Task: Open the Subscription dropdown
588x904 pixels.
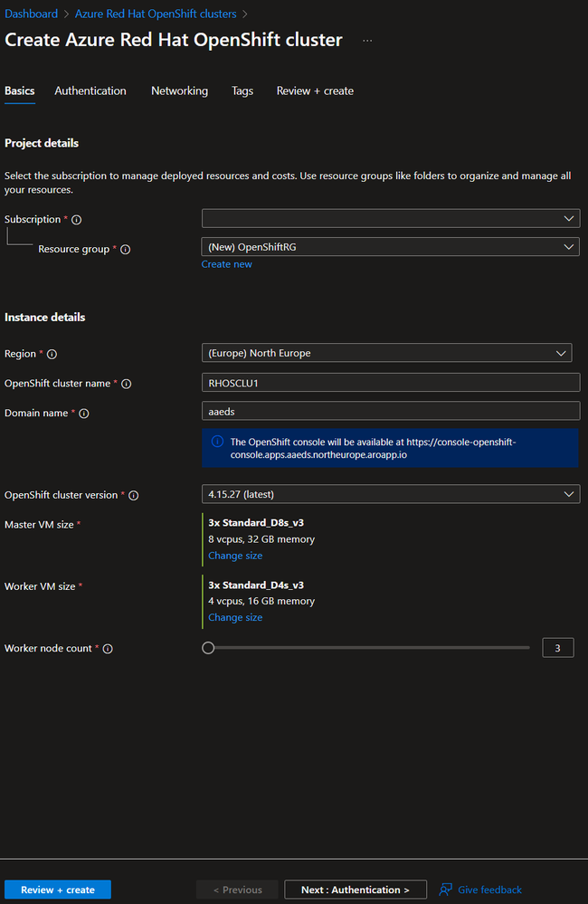Action: coord(391,218)
